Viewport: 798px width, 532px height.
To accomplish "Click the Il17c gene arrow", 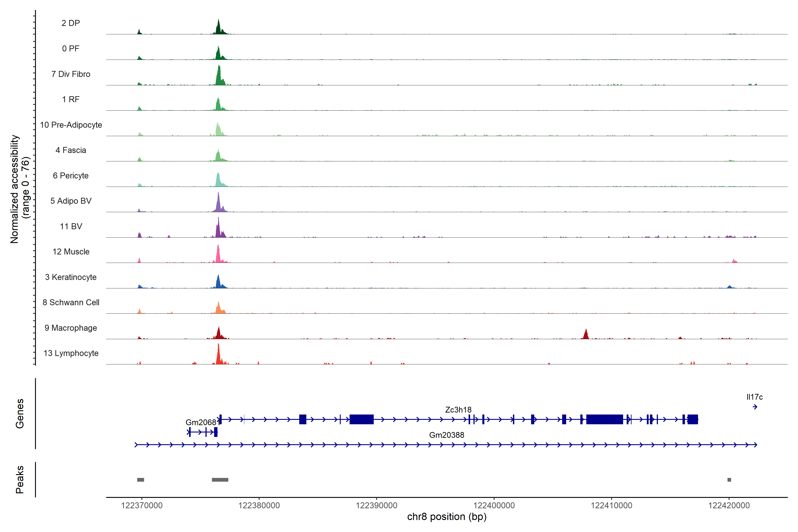I will (x=755, y=407).
